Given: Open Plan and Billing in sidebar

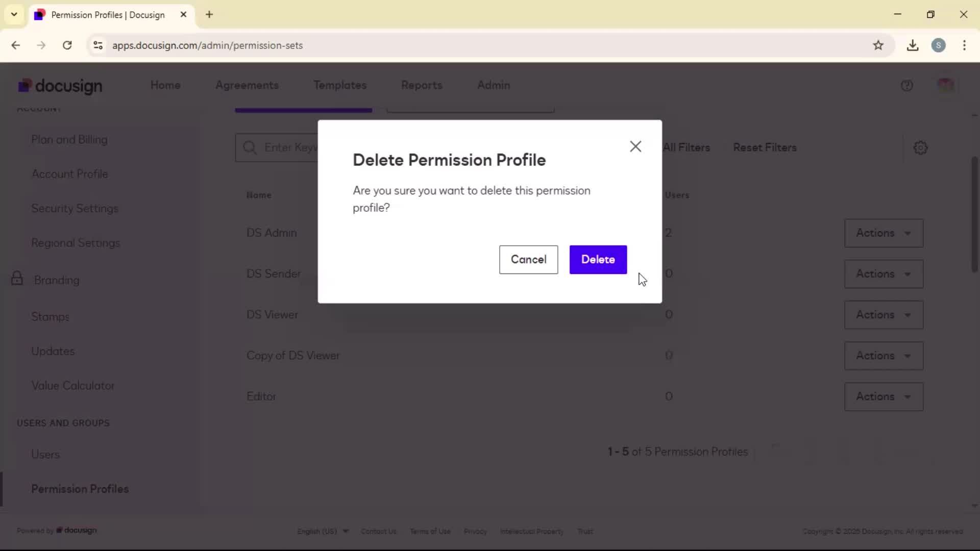Looking at the screenshot, I should point(69,140).
